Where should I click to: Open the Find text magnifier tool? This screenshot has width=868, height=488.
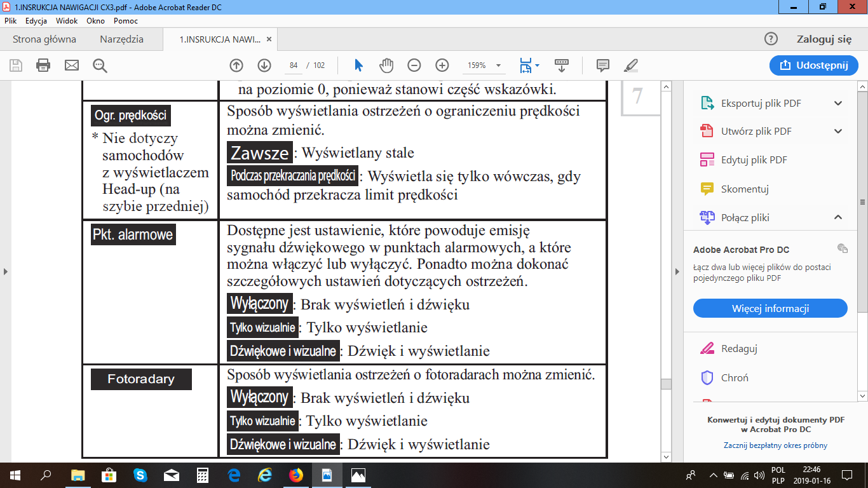100,65
